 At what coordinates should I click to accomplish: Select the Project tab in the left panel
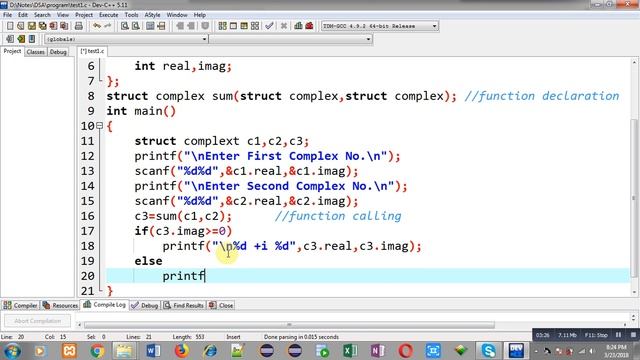click(x=12, y=51)
